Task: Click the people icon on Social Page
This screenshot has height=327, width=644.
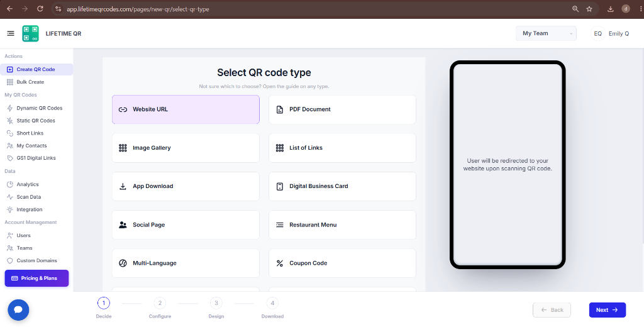Action: [x=123, y=225]
